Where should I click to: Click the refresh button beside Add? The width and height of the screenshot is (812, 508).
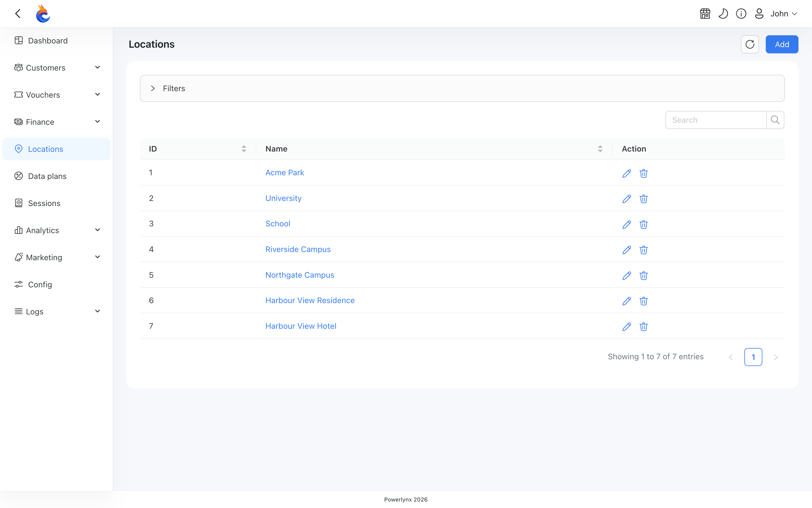tap(750, 44)
